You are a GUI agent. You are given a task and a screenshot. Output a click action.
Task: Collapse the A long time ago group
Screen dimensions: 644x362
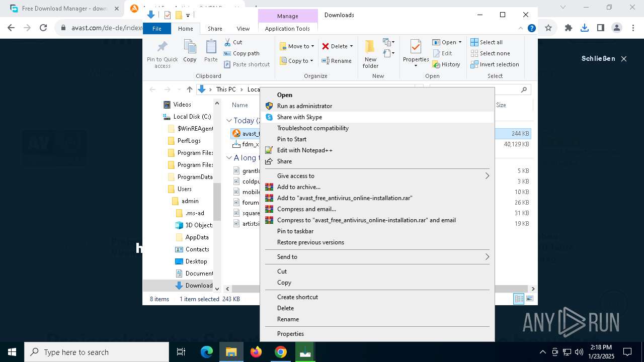point(229,158)
